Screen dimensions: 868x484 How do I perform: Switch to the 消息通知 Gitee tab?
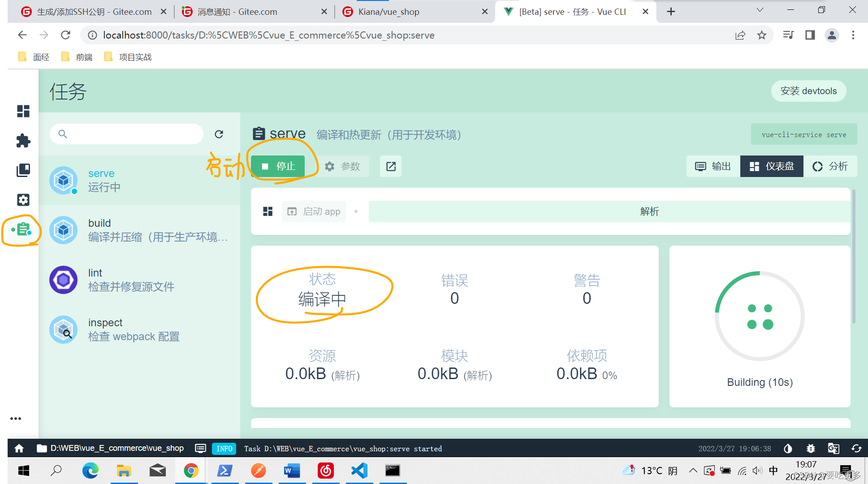[x=238, y=12]
